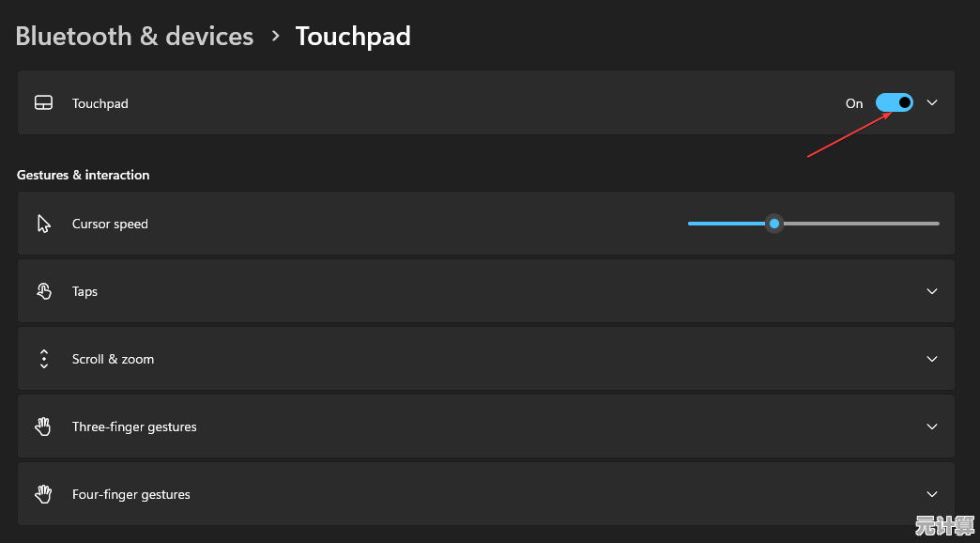Click the Cursor speed slider handle
This screenshot has width=980, height=543.
point(773,224)
